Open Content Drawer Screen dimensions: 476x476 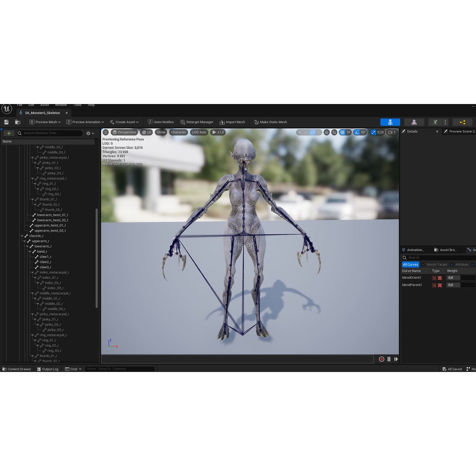(17, 369)
